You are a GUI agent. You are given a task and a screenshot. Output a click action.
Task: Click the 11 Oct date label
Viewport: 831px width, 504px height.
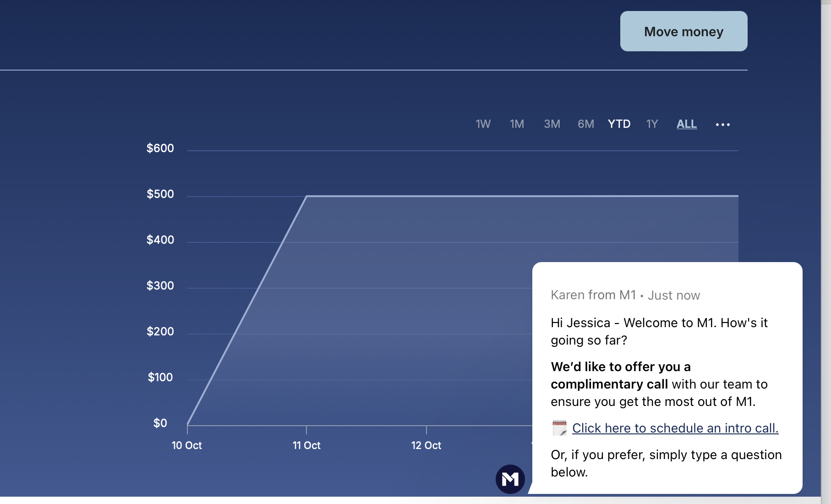tap(306, 445)
